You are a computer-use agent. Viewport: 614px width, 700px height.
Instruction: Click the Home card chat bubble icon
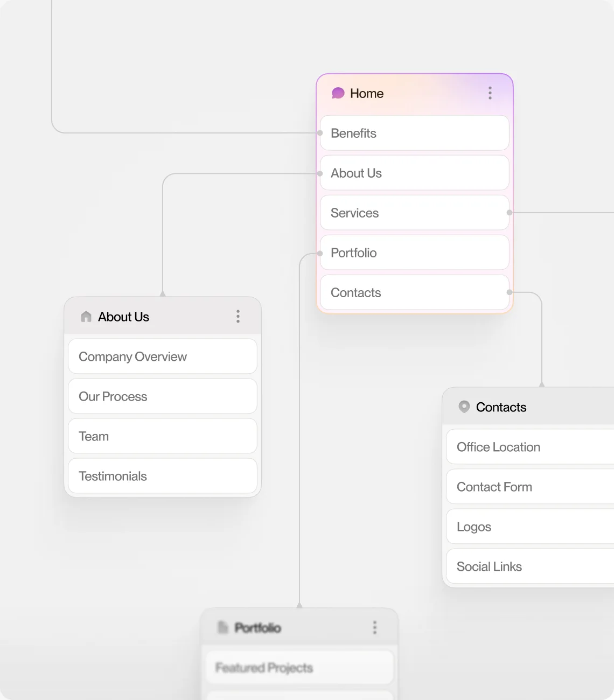[338, 93]
